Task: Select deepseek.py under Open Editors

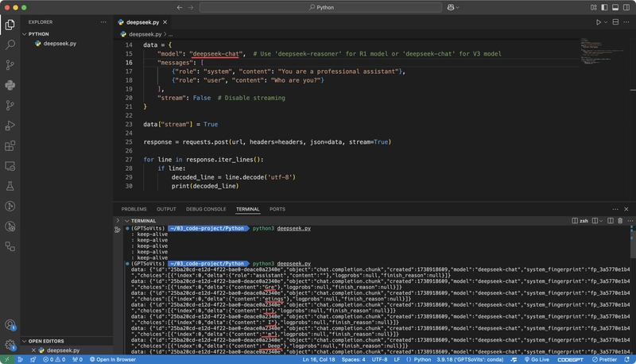Action: 63,350
